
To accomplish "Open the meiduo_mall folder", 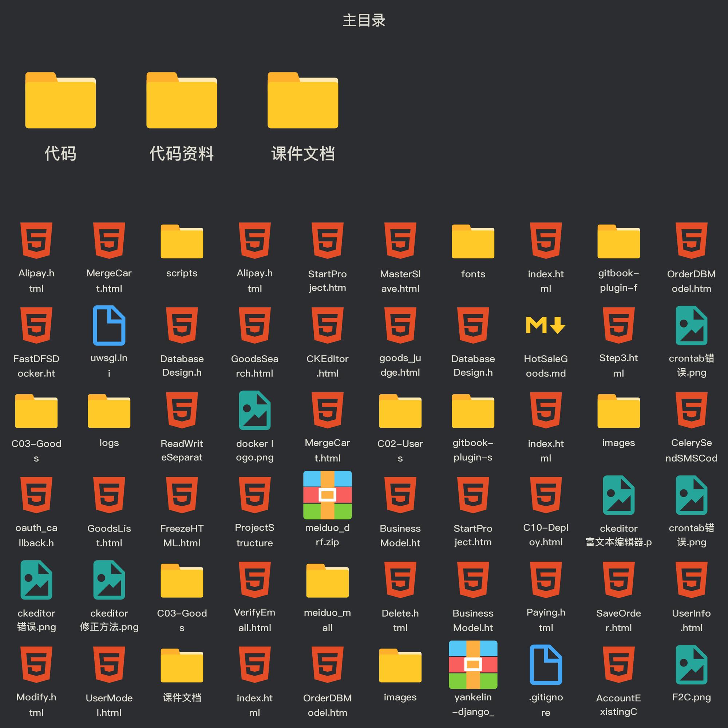I will point(328,581).
